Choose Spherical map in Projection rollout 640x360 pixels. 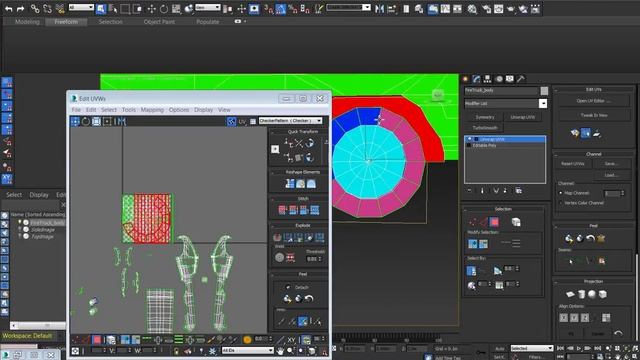tap(592, 294)
